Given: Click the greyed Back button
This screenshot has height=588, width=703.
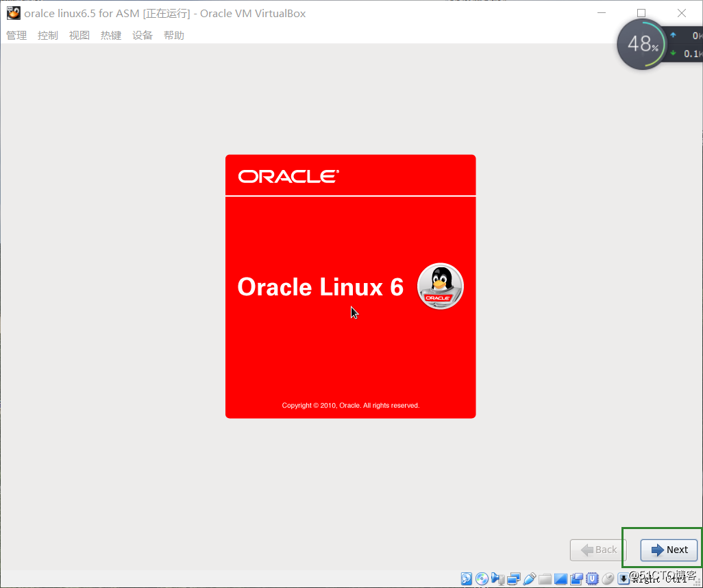Looking at the screenshot, I should click(598, 550).
